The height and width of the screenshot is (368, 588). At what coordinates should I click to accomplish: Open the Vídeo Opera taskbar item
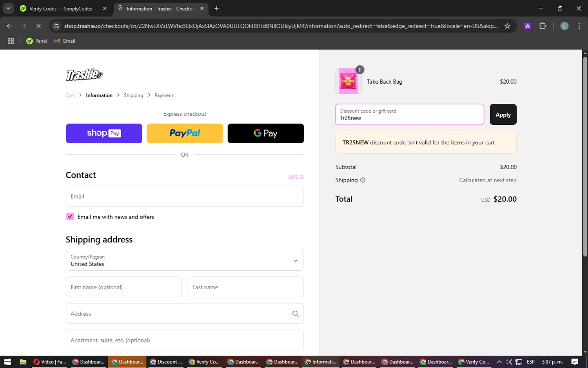point(50,362)
